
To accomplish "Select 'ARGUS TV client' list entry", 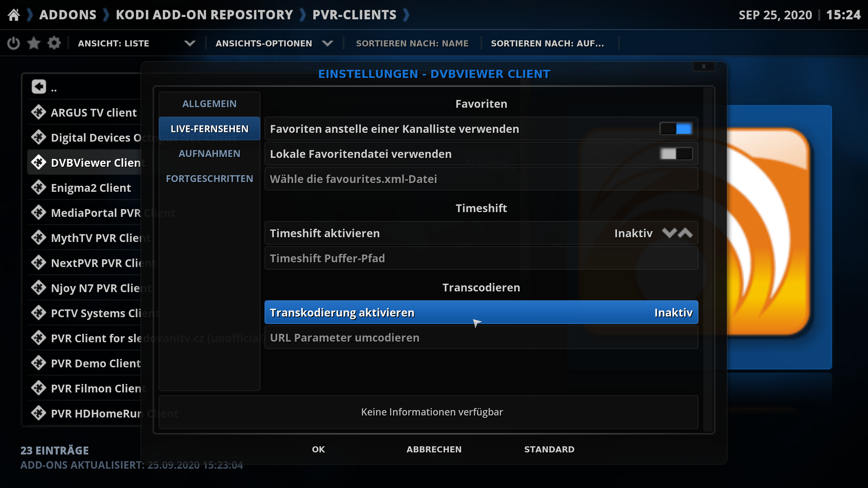I will tap(84, 112).
